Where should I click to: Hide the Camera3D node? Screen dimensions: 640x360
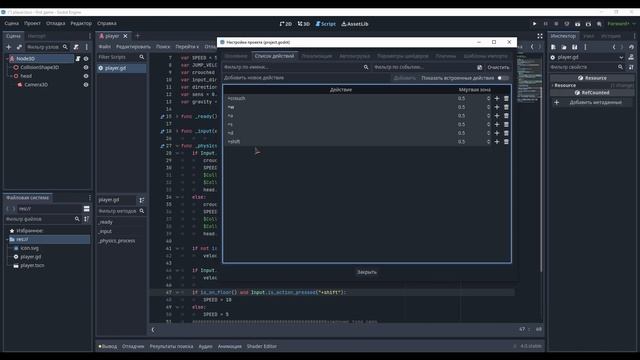pos(86,85)
